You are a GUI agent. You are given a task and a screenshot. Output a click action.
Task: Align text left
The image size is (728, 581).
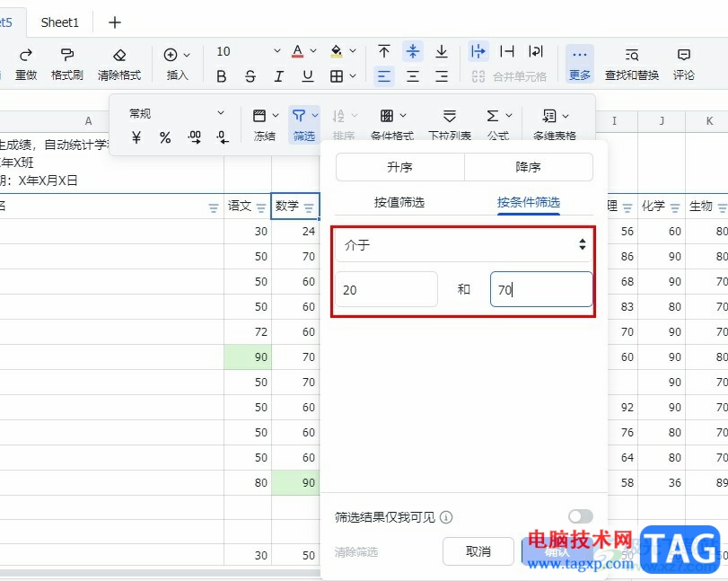384,76
